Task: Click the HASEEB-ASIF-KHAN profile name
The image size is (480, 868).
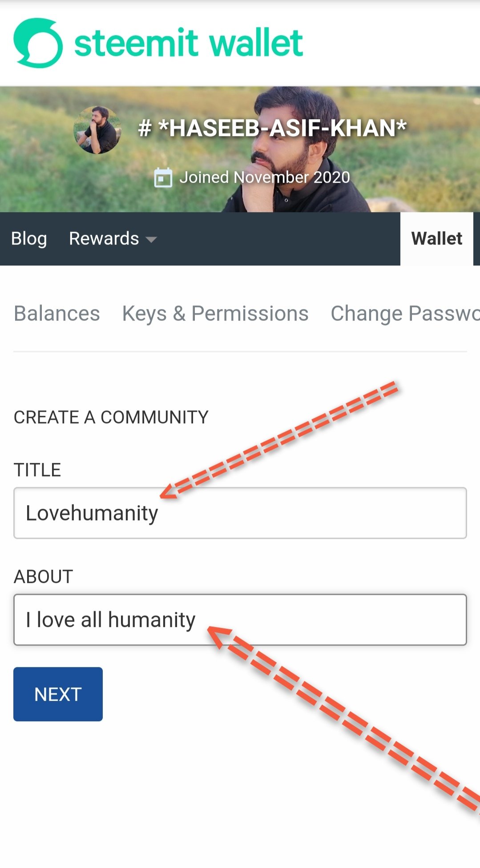Action: point(272,128)
